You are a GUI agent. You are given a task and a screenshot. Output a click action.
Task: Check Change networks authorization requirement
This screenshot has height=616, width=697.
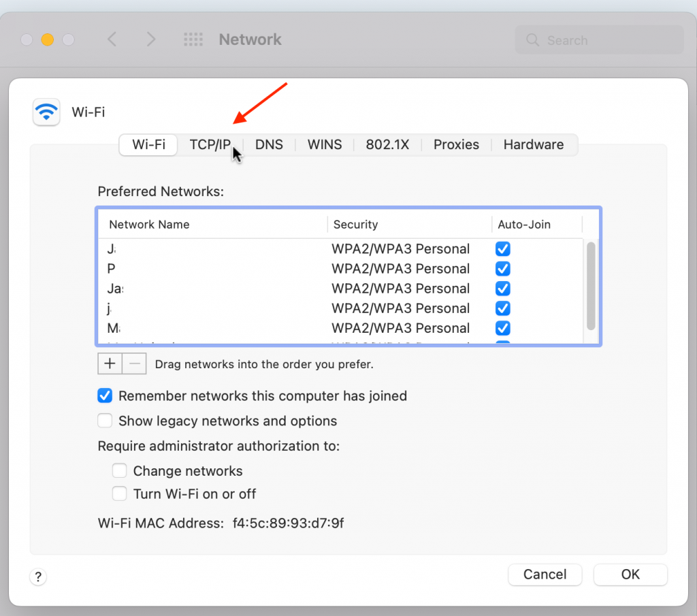120,470
